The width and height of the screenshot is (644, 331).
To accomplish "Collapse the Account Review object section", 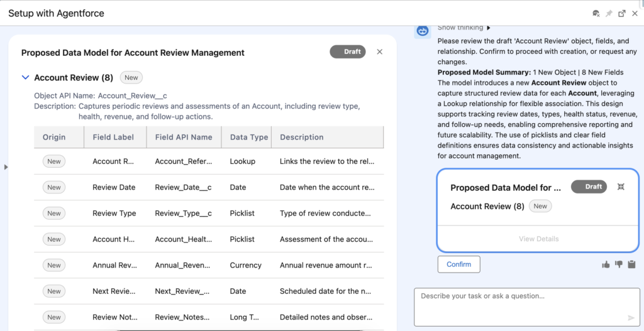I will pos(25,77).
